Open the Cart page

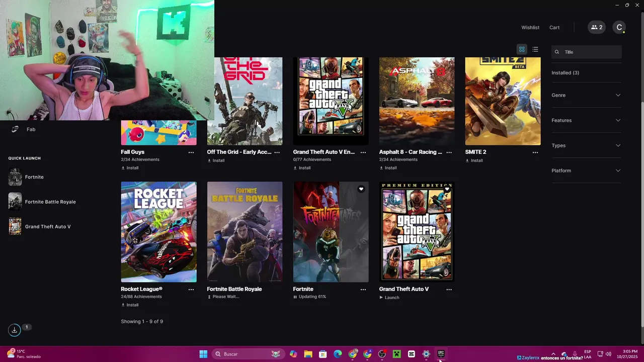pyautogui.click(x=554, y=28)
